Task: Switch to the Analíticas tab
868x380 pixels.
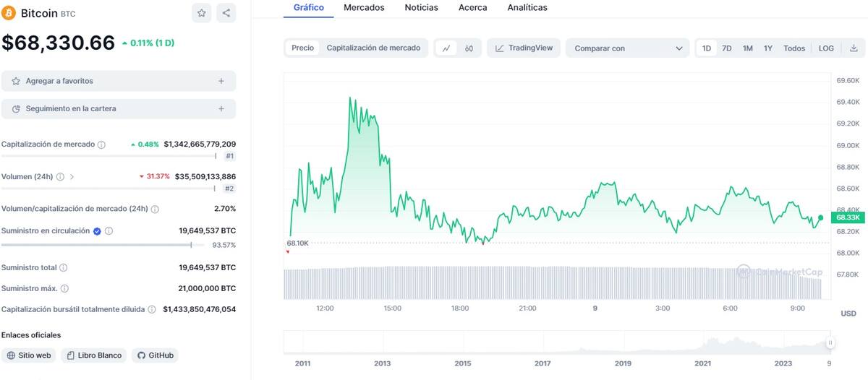Action: [x=527, y=7]
